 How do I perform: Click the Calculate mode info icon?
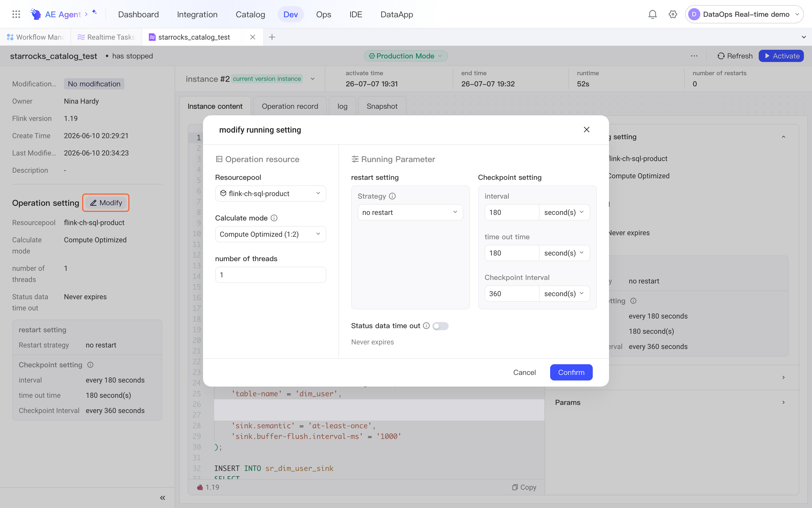click(x=274, y=218)
